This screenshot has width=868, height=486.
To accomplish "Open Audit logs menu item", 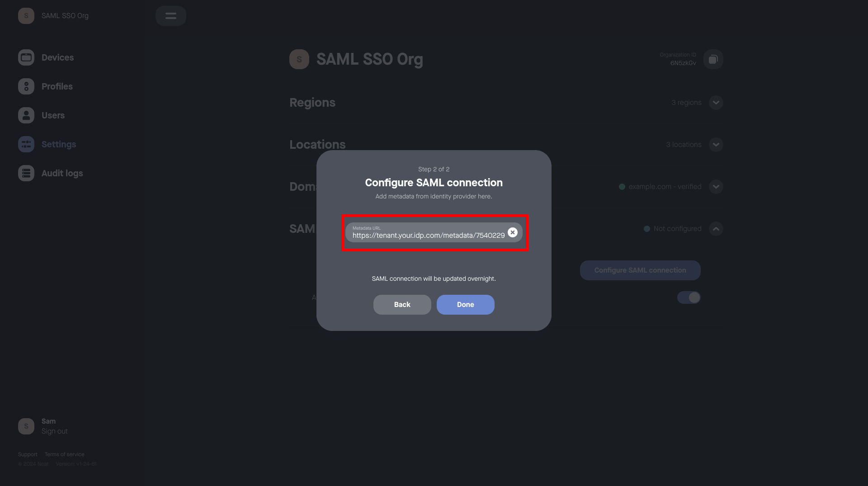I will coord(62,173).
